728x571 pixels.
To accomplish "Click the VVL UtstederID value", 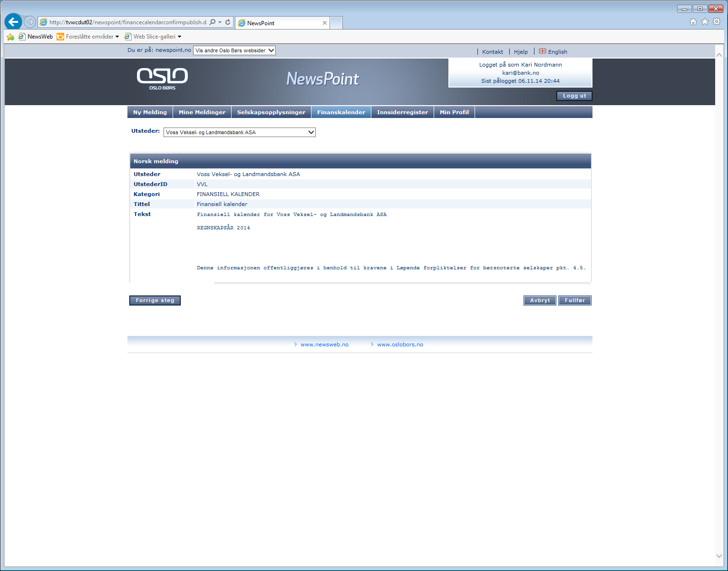I will [202, 184].
